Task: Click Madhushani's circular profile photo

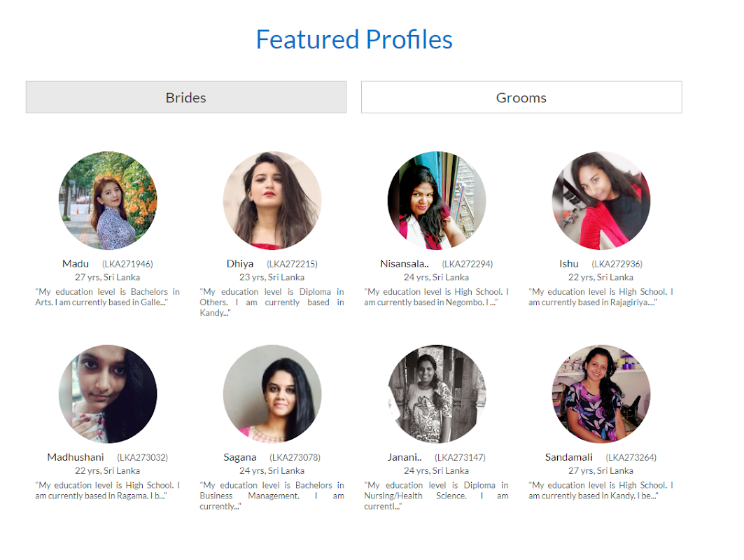Action: [108, 394]
